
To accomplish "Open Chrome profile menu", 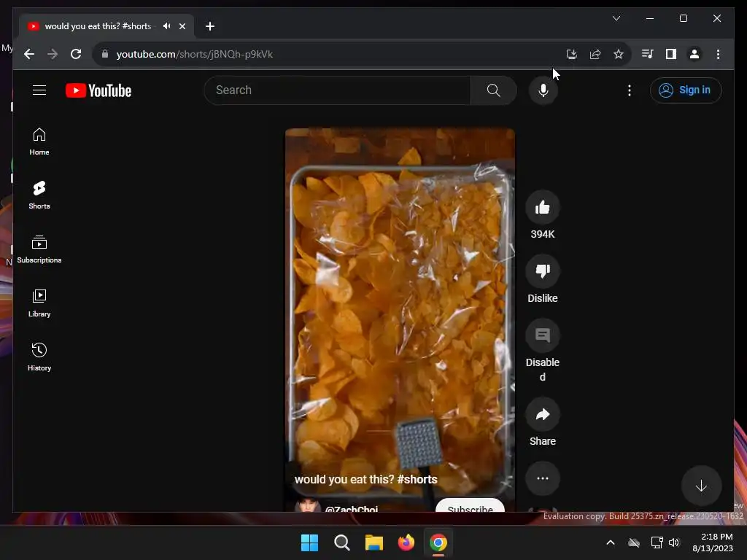I will (694, 54).
